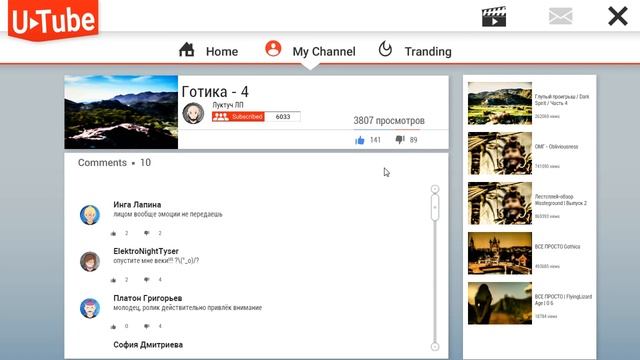This screenshot has height=360, width=640.
Task: Click the ОМГ - Obliviousness title
Action: coord(556,147)
